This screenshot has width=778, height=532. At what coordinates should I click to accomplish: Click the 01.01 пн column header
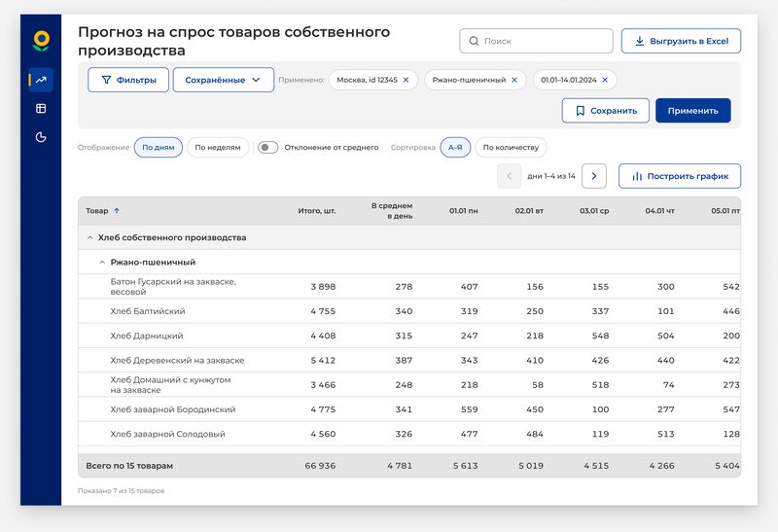point(464,211)
